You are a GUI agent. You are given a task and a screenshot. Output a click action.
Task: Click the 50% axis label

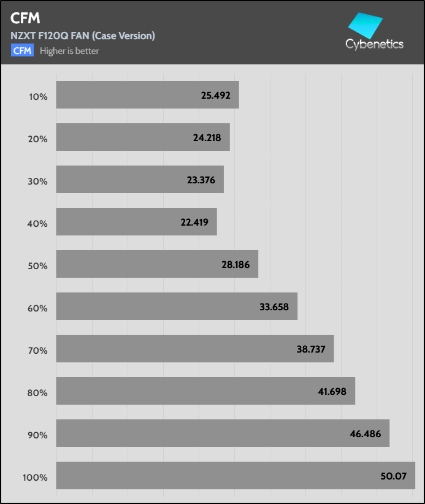[38, 266]
